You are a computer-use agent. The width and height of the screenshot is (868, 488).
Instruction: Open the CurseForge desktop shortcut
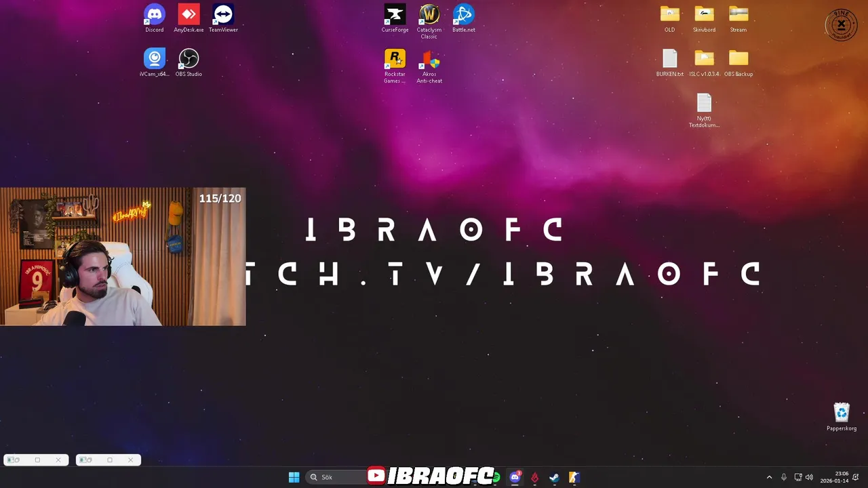(395, 18)
